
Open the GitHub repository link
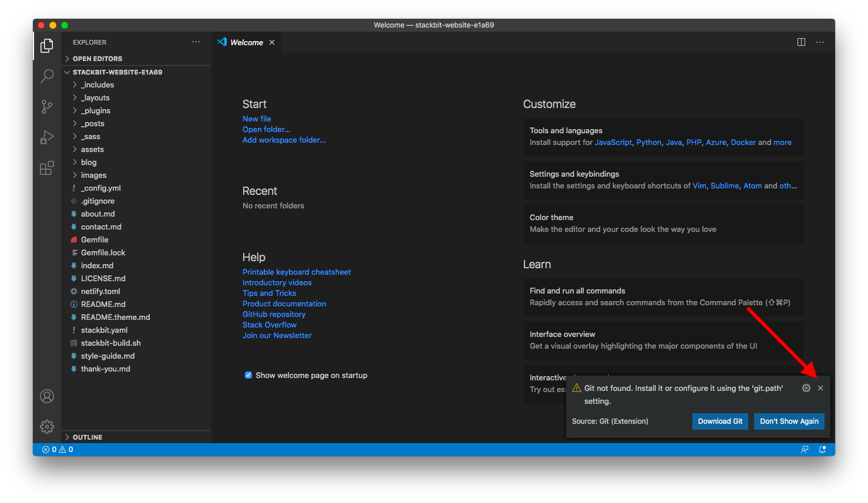coord(274,314)
